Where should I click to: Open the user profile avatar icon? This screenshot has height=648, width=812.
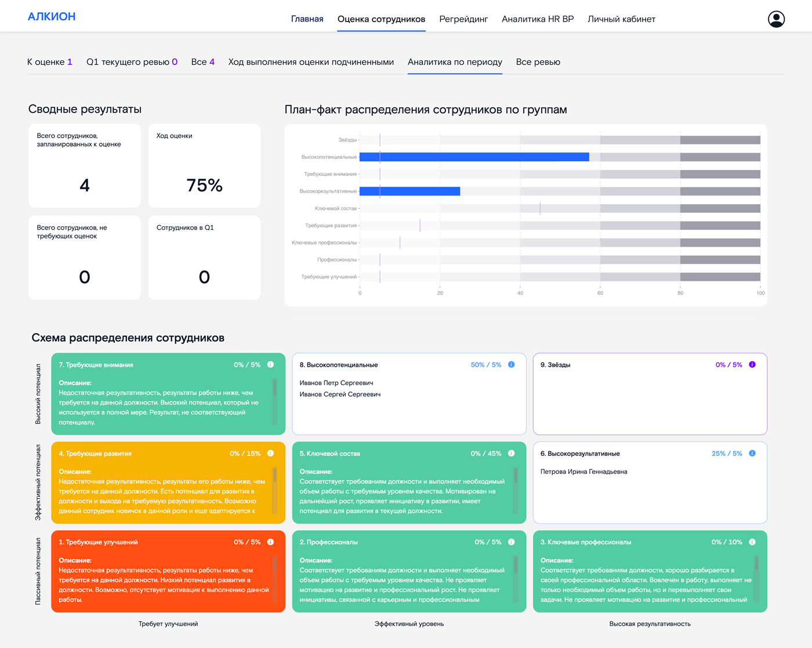coord(776,19)
